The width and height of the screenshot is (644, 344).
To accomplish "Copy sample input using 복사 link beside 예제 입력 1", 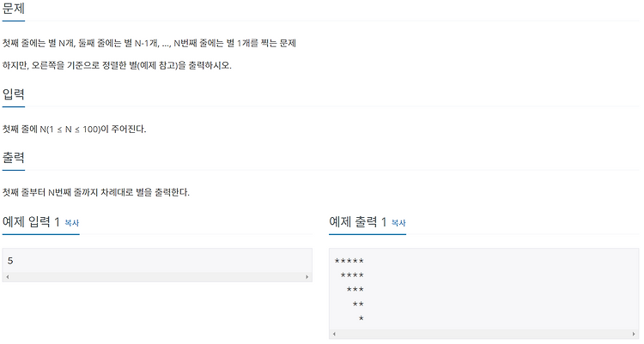I will click(72, 223).
